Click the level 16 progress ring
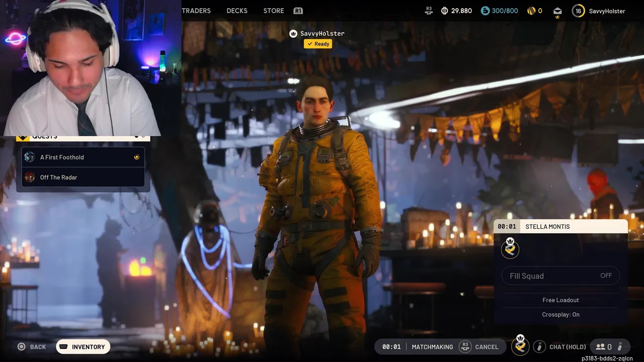The width and height of the screenshot is (644, 362). (579, 11)
